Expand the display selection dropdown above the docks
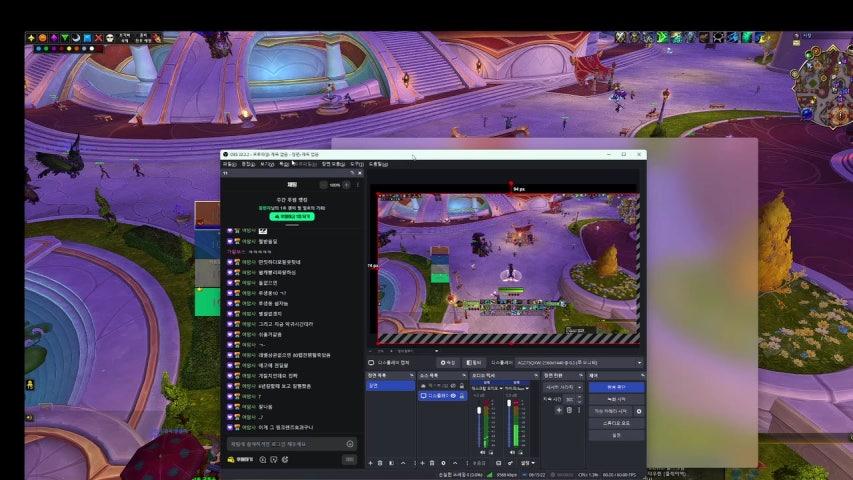This screenshot has height=480, width=853. click(579, 362)
